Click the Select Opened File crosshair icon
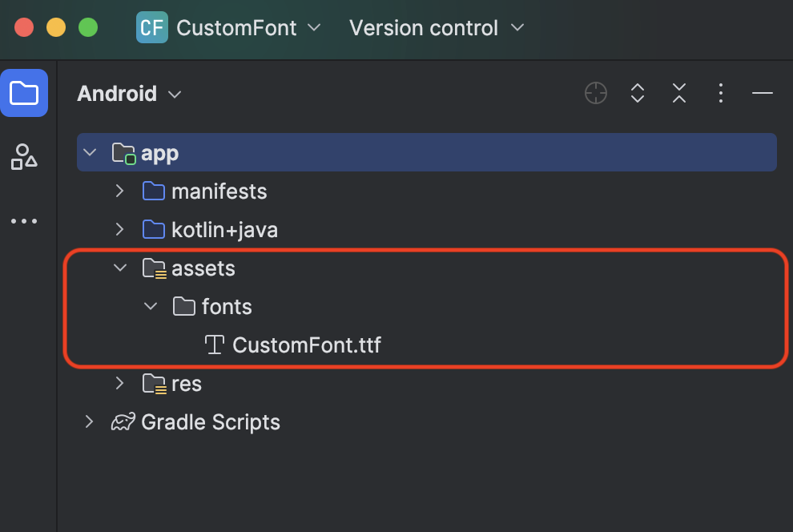The height and width of the screenshot is (532, 793). 596,93
